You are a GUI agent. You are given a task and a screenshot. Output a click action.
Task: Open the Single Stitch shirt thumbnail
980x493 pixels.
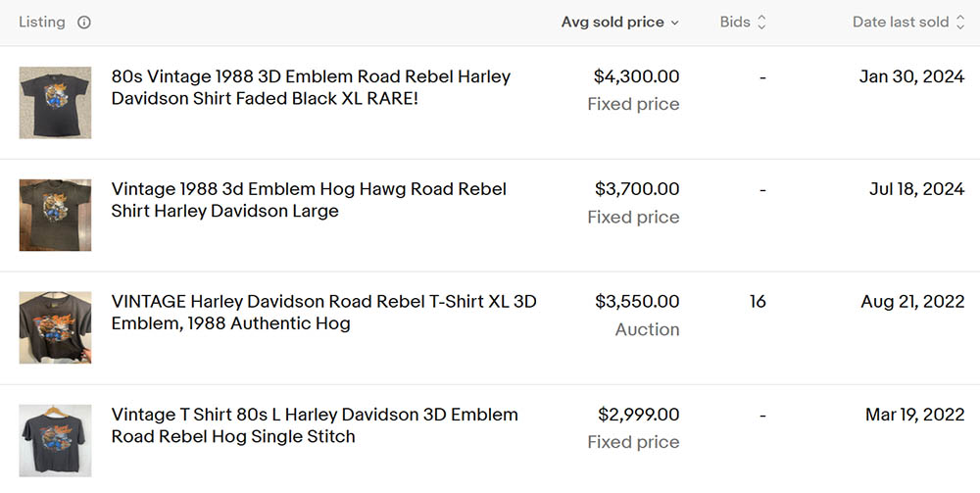(55, 440)
